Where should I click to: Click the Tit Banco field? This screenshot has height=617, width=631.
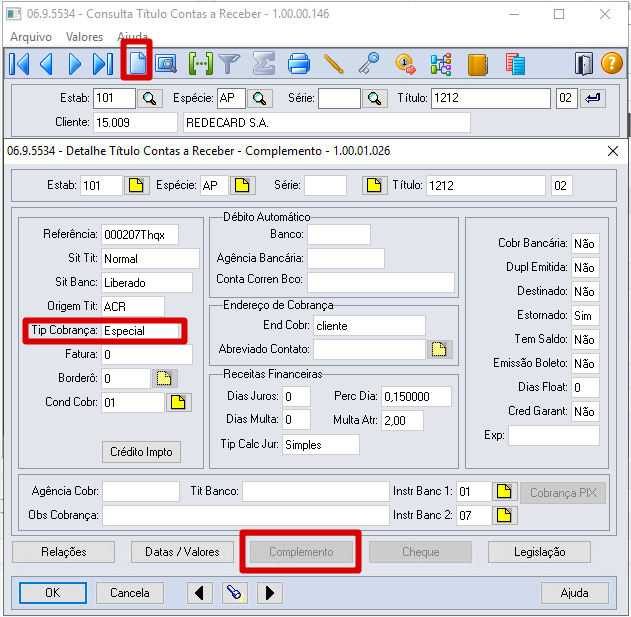click(x=316, y=491)
